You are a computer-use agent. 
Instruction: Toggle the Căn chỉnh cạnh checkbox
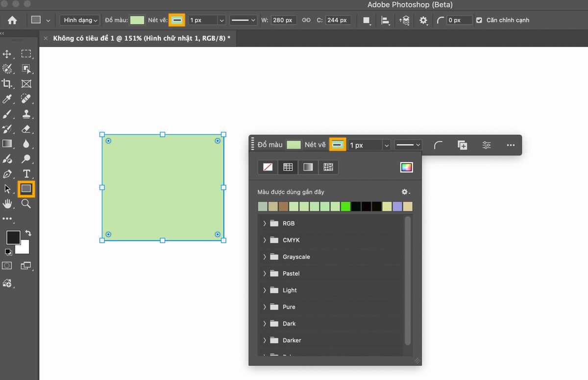point(479,20)
